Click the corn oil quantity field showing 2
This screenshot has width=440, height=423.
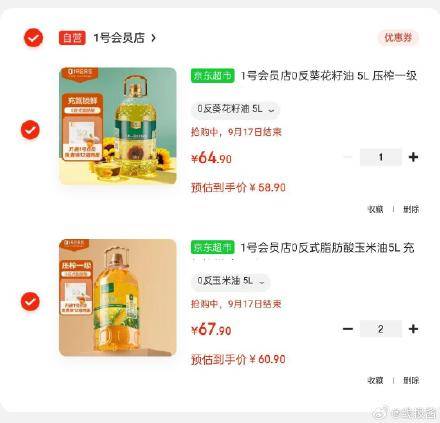381,329
